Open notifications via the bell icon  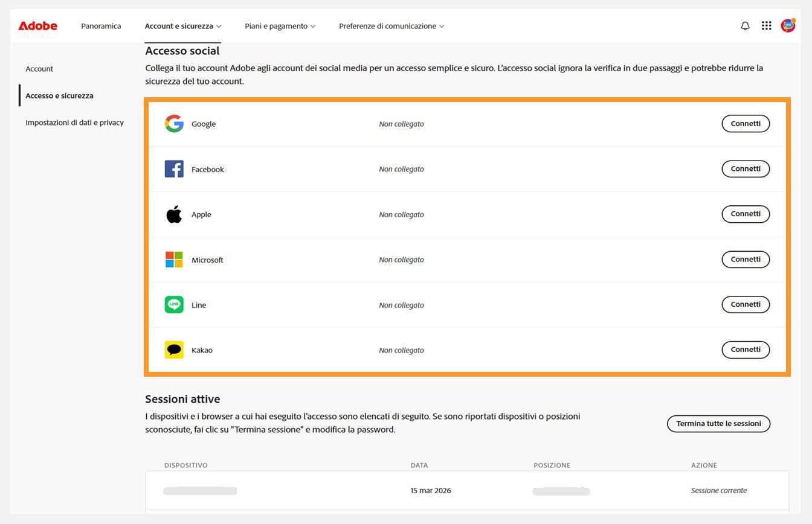[x=745, y=25]
